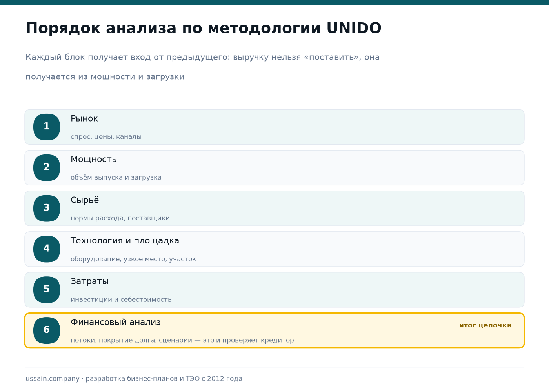Select the number 4 badge beside Технология и площадка
549x392 pixels.
pos(47,249)
